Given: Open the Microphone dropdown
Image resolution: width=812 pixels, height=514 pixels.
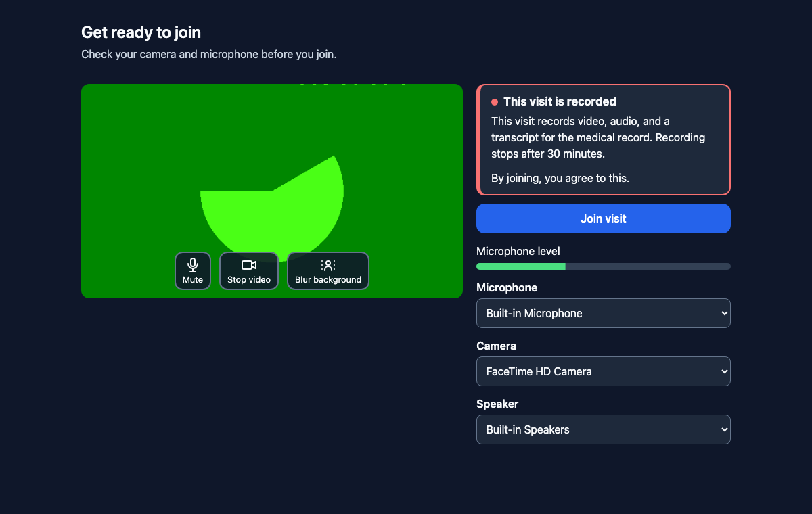Looking at the screenshot, I should pyautogui.click(x=604, y=313).
